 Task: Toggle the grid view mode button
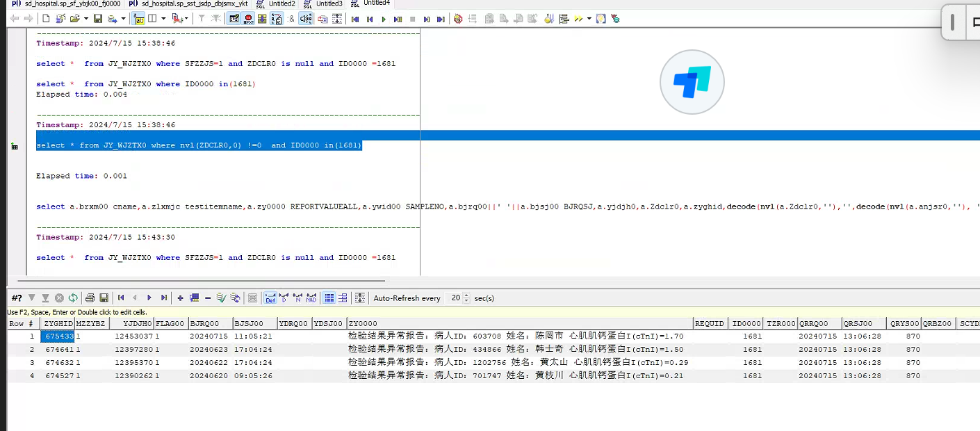coord(329,298)
